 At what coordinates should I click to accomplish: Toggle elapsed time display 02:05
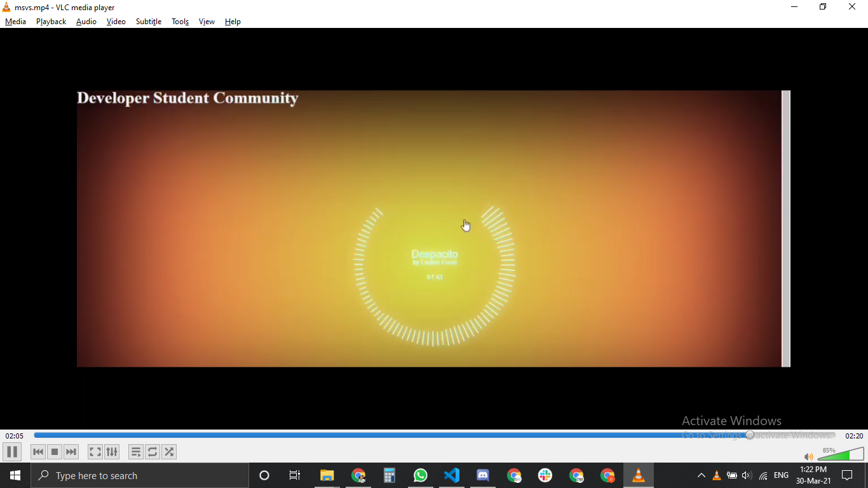[15, 436]
